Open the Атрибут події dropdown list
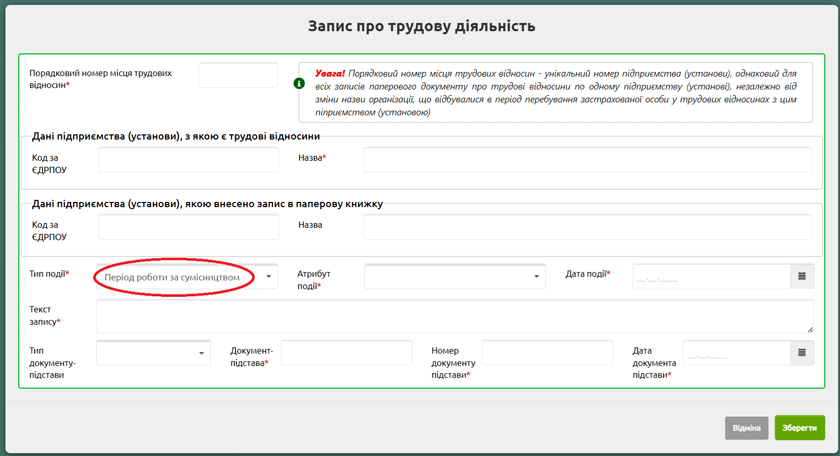840x456 pixels. point(536,277)
